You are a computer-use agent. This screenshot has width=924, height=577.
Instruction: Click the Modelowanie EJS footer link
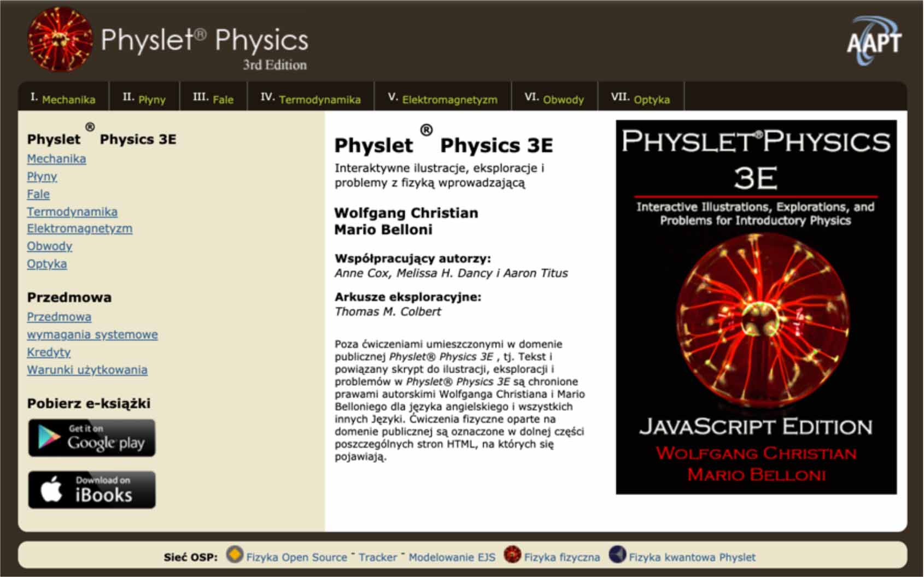pos(451,556)
